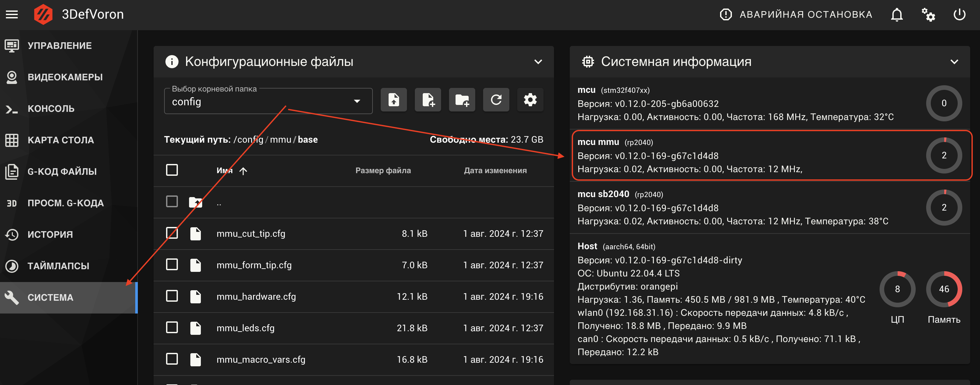Go up to the parent folder row
Screen dimensions: 980x385
tap(353, 202)
